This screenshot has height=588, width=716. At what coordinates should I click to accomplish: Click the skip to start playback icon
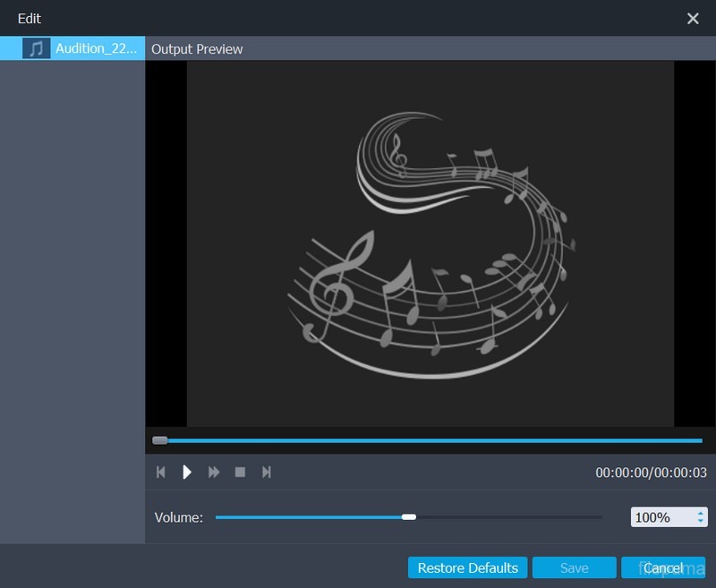tap(161, 472)
